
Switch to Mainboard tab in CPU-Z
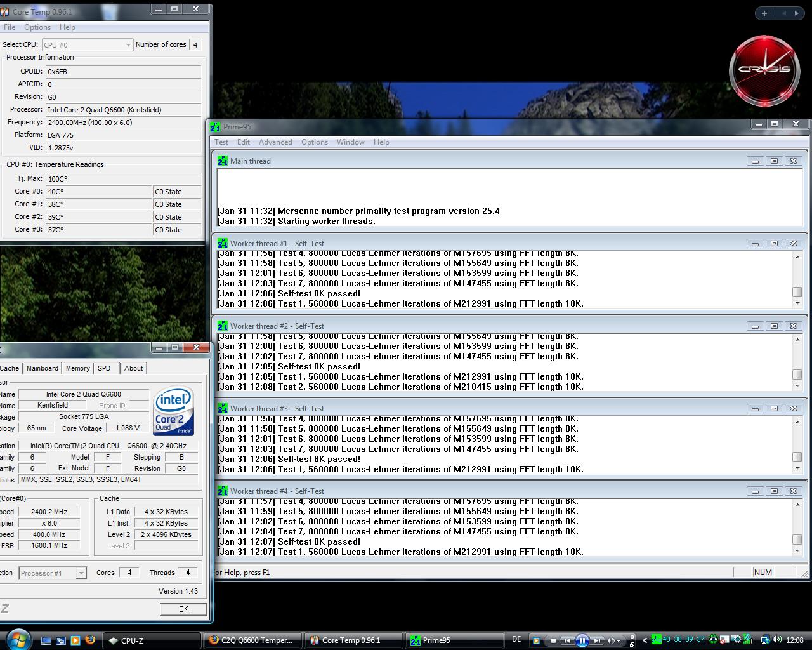click(x=43, y=368)
